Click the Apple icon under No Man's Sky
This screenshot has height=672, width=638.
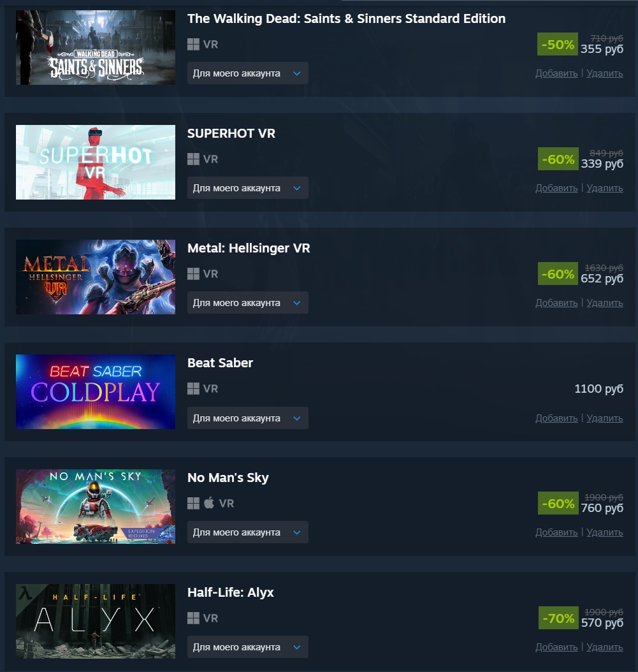(x=209, y=502)
